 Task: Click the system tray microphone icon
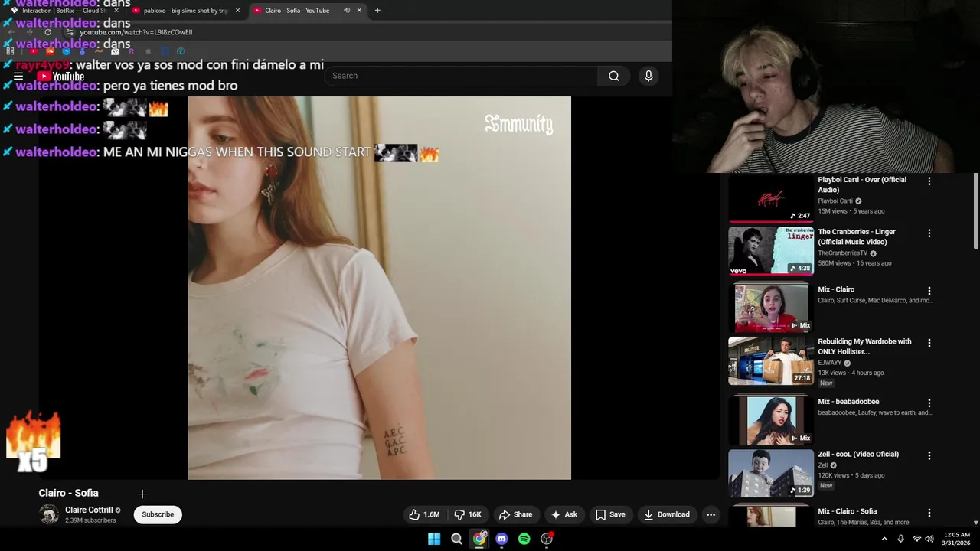[900, 539]
